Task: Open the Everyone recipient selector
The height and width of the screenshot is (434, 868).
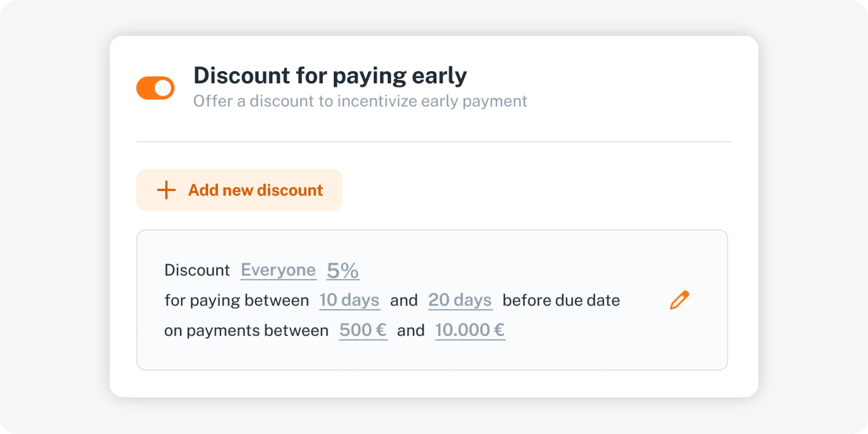Action: click(x=278, y=270)
